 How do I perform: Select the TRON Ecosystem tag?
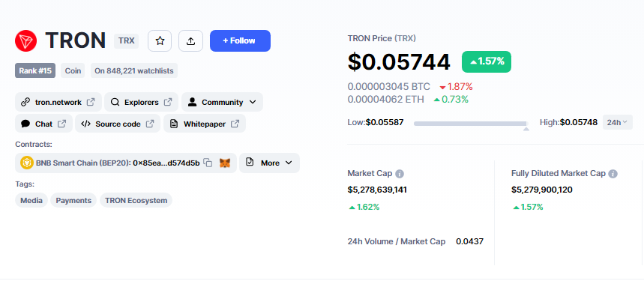[x=136, y=200]
